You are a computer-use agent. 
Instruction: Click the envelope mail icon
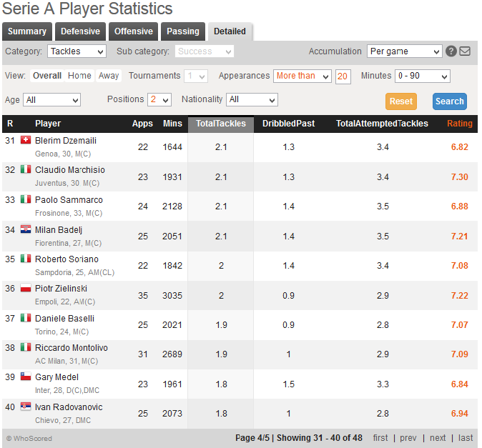coord(465,51)
